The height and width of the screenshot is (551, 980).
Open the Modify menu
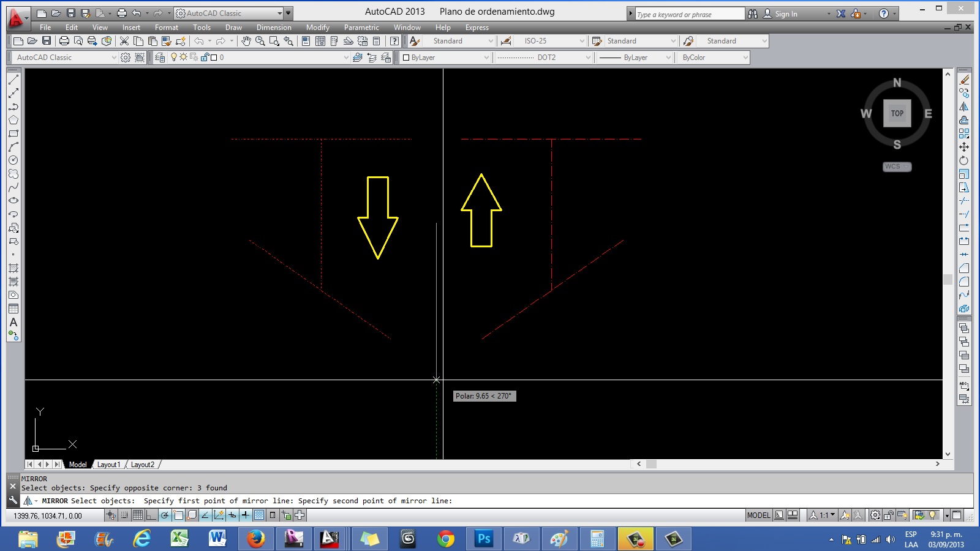[318, 28]
